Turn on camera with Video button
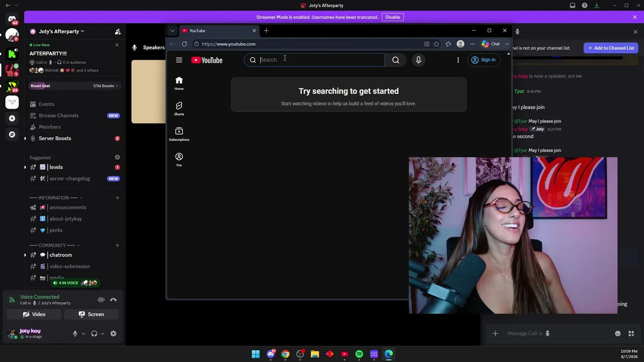 pyautogui.click(x=34, y=314)
